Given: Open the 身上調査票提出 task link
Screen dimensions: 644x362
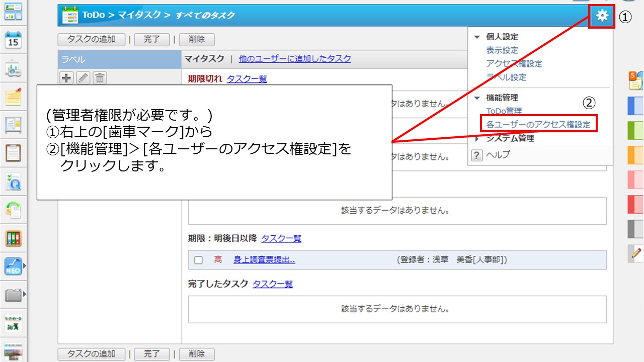Looking at the screenshot, I should [264, 260].
